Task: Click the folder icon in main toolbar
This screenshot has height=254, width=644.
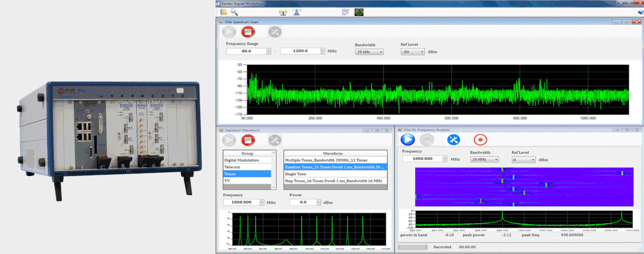Action: (223, 12)
